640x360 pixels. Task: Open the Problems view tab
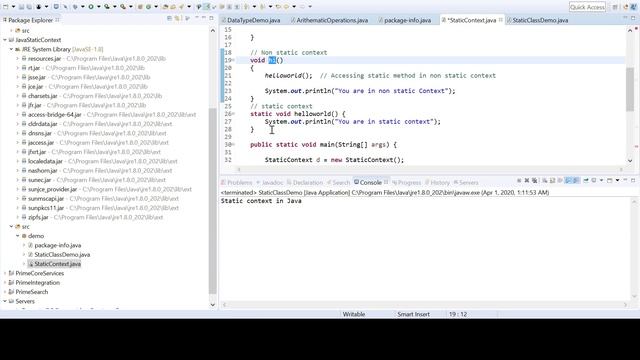coord(236,182)
